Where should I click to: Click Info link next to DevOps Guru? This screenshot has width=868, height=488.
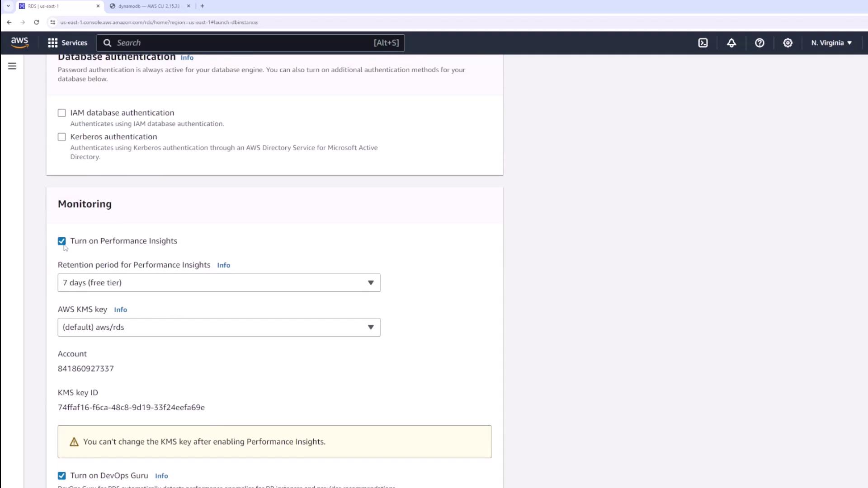[x=161, y=476]
